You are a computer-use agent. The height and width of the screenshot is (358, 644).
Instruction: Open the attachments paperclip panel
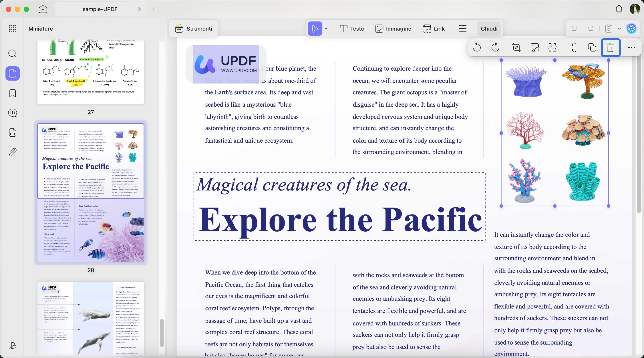point(12,152)
